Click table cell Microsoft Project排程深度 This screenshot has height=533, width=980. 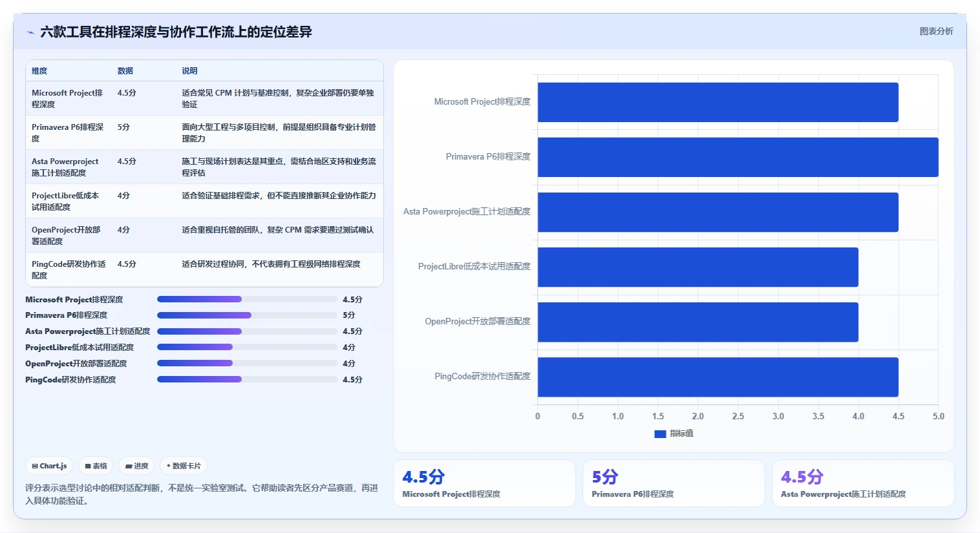(x=68, y=99)
